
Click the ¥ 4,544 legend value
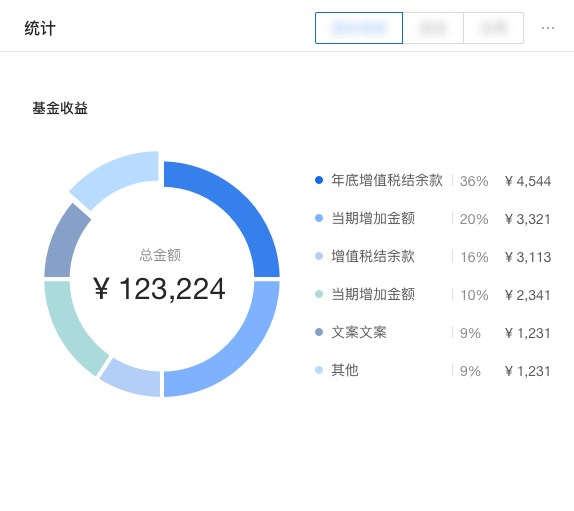(528, 181)
